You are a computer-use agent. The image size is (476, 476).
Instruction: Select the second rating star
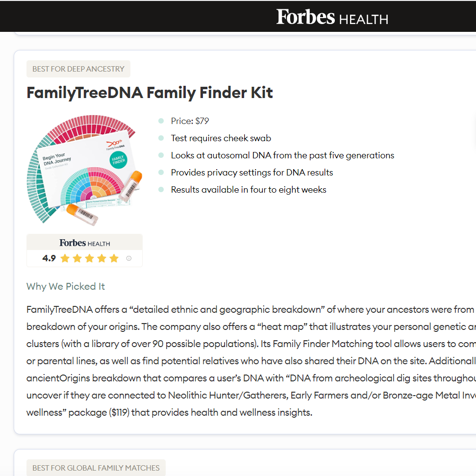click(x=77, y=258)
